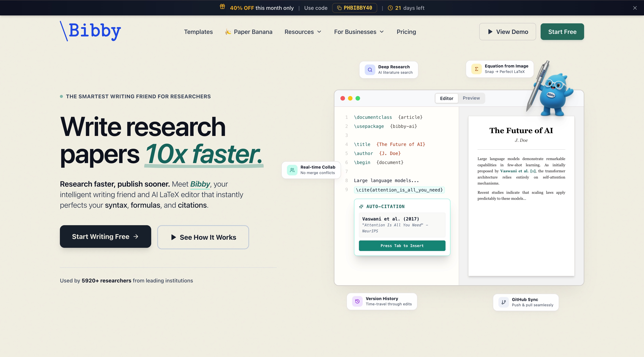Image resolution: width=644 pixels, height=357 pixels.
Task: Click the Deep Research magnifier icon
Action: [370, 69]
